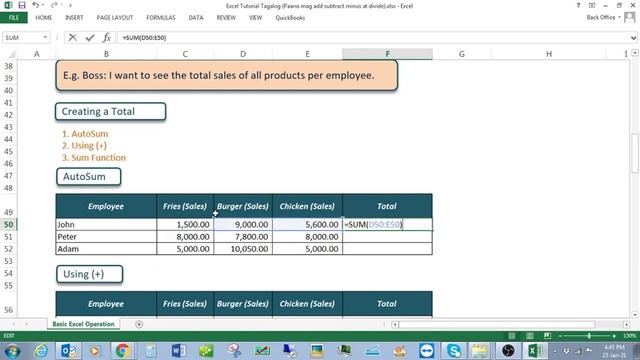Open the PAGE LAYOUT tab
The height and width of the screenshot is (360, 640).
115,18
